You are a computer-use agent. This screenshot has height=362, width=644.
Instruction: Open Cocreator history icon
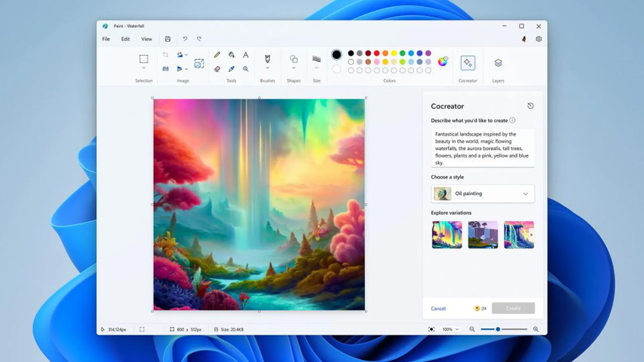tap(530, 106)
